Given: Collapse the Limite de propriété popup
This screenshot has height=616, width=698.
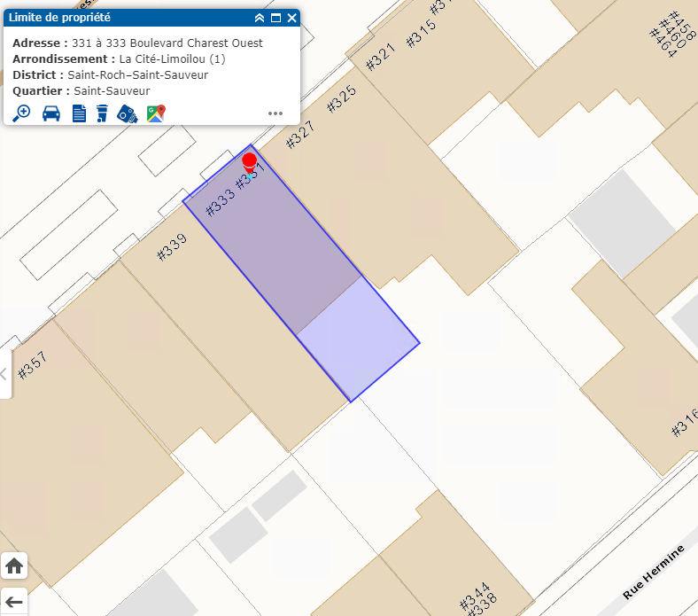Looking at the screenshot, I should tap(259, 18).
